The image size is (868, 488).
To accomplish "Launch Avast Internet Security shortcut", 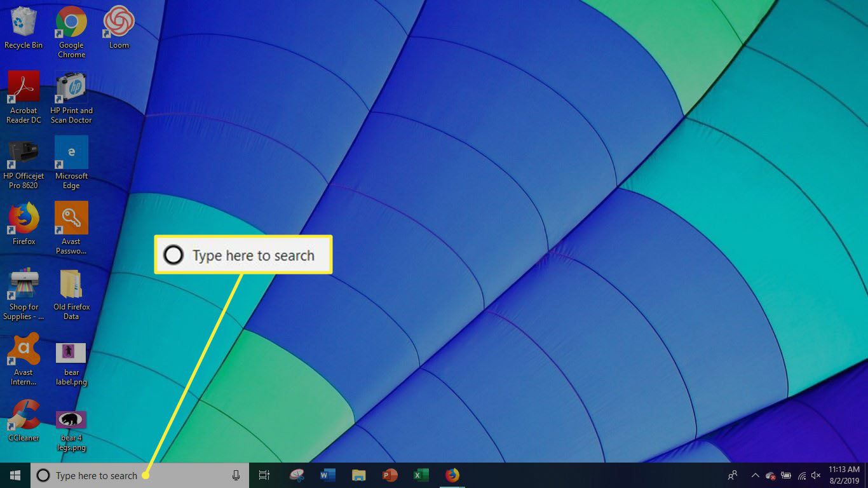I will [x=24, y=360].
